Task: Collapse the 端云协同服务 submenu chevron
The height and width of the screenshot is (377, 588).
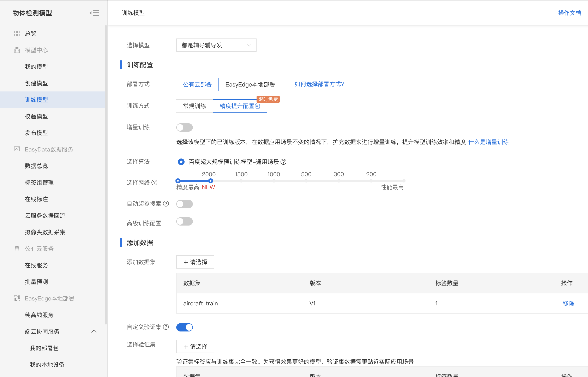Action: tap(94, 331)
